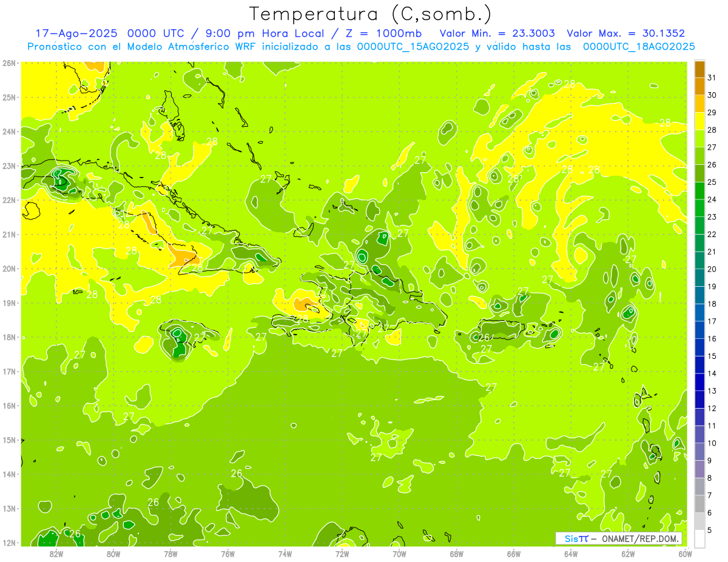Click the title "Temperatura (C,somb.)"

[370, 15]
